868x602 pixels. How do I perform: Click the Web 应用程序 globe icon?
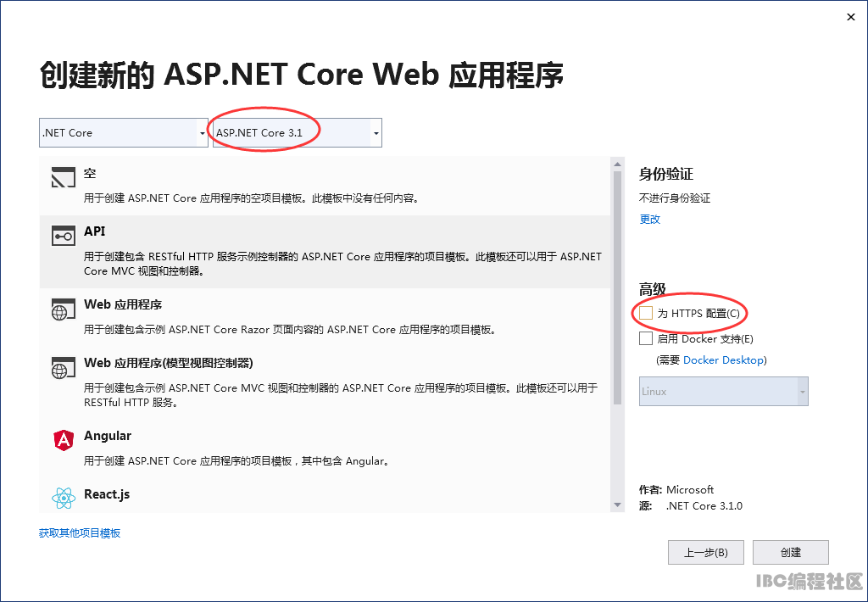coord(63,309)
